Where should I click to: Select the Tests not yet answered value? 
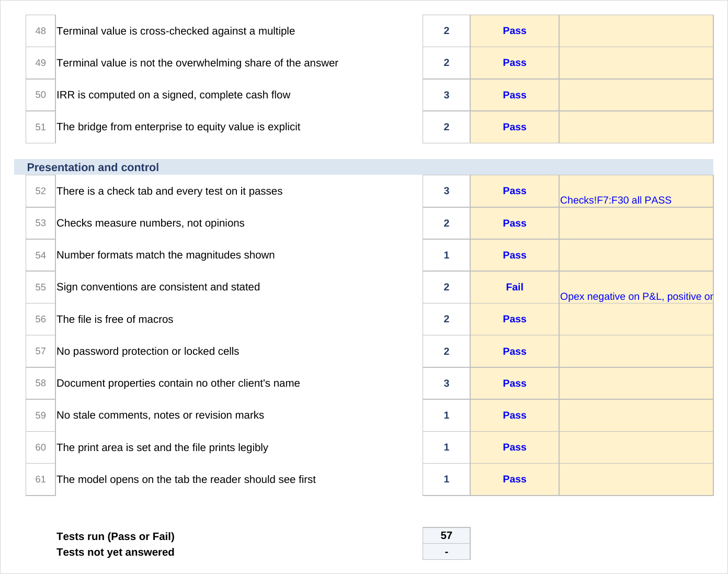tap(447, 552)
